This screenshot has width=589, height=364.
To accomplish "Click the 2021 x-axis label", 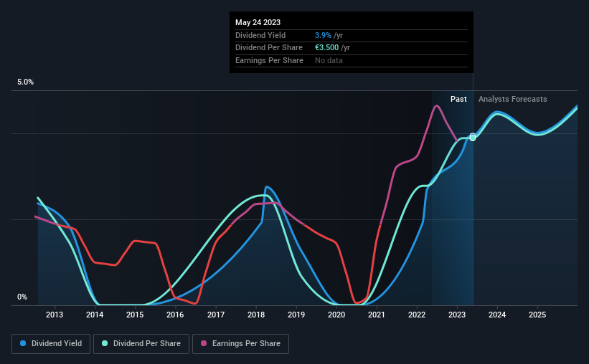I will (377, 315).
